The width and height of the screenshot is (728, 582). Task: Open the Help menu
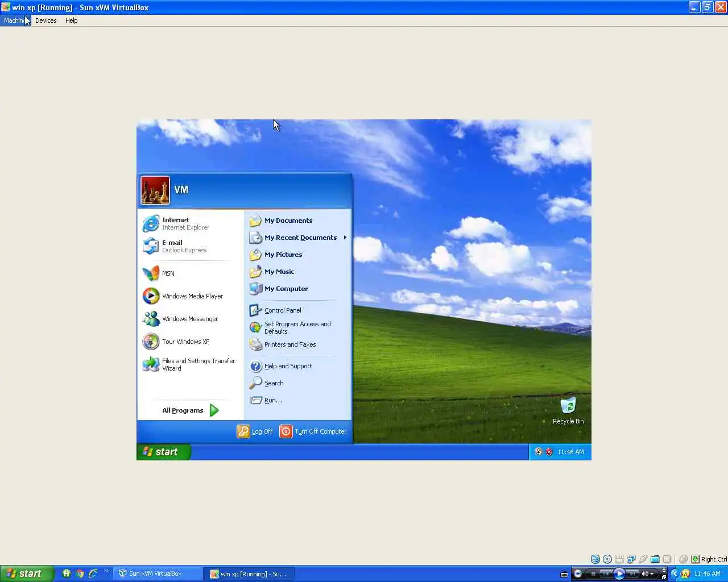point(71,20)
